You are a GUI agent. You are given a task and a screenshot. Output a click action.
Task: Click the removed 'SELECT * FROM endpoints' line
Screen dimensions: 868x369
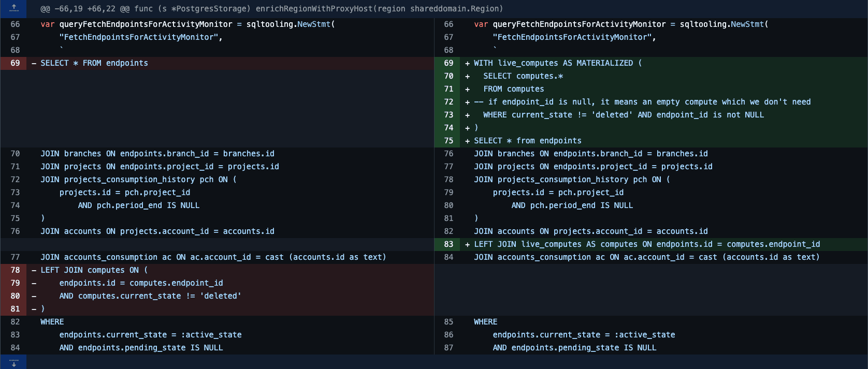[94, 63]
